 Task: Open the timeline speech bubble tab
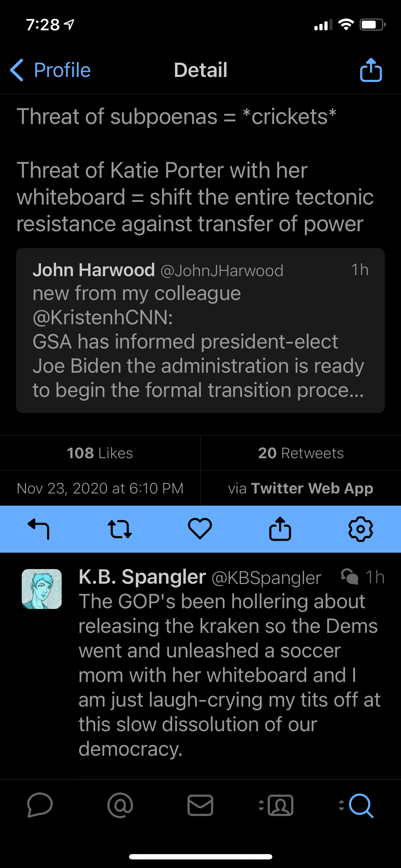pyautogui.click(x=40, y=805)
